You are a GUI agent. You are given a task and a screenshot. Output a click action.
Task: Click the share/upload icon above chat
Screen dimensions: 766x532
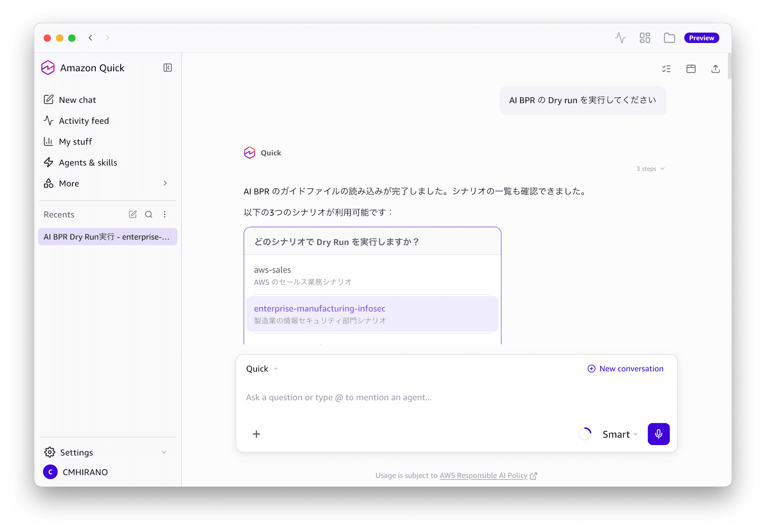715,69
